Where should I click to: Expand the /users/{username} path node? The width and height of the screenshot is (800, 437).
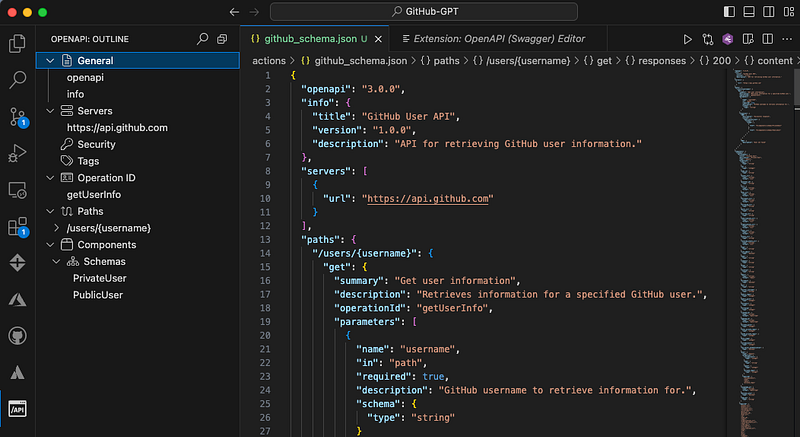[57, 228]
